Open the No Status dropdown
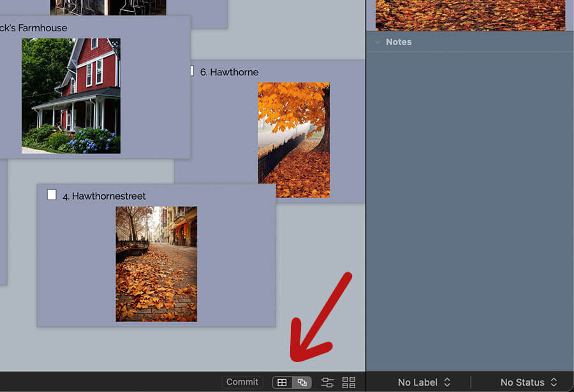 pos(529,382)
